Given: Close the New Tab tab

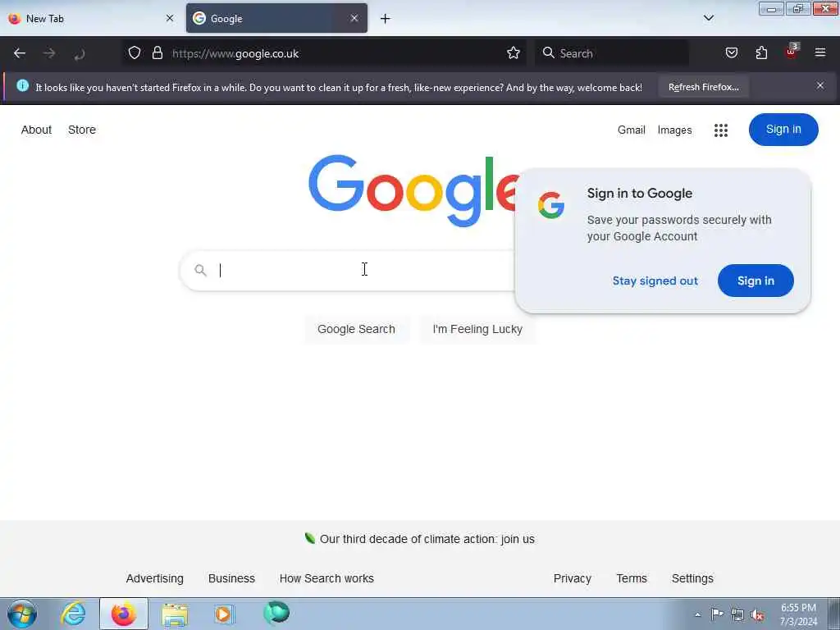Looking at the screenshot, I should coord(170,18).
